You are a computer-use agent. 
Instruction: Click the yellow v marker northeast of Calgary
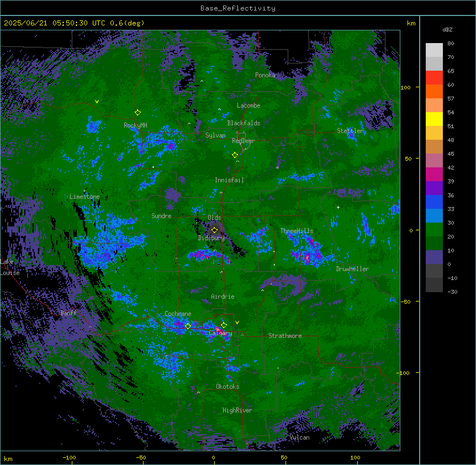click(237, 323)
